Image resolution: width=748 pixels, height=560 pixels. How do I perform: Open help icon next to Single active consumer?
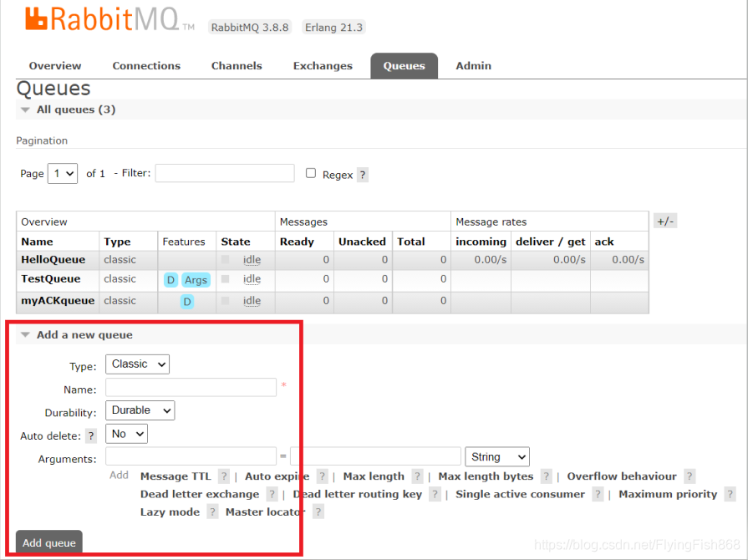598,494
